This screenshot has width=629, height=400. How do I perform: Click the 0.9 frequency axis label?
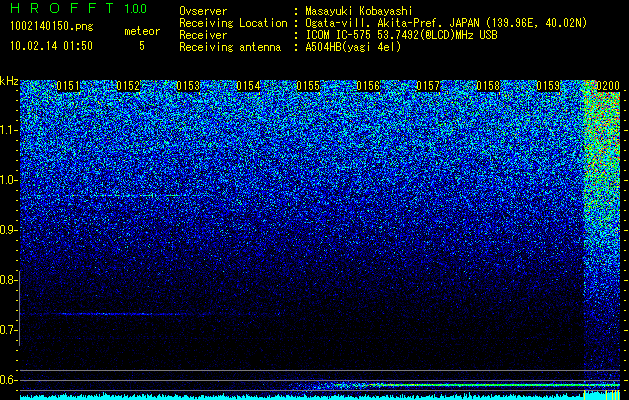(8, 230)
